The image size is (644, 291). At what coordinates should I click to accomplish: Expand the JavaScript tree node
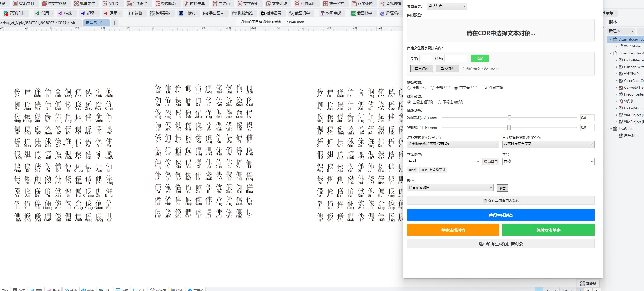coord(611,129)
